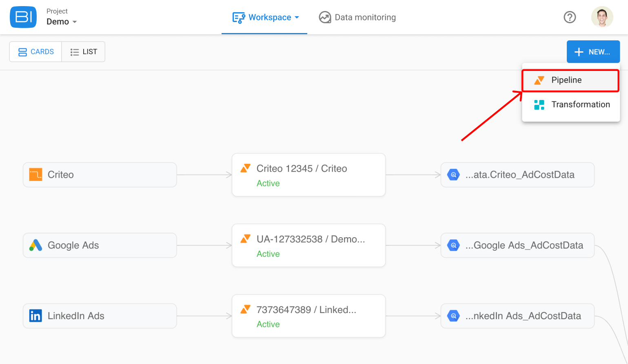
Task: Click the orange Pipeline icon in the menu
Action: click(x=539, y=80)
